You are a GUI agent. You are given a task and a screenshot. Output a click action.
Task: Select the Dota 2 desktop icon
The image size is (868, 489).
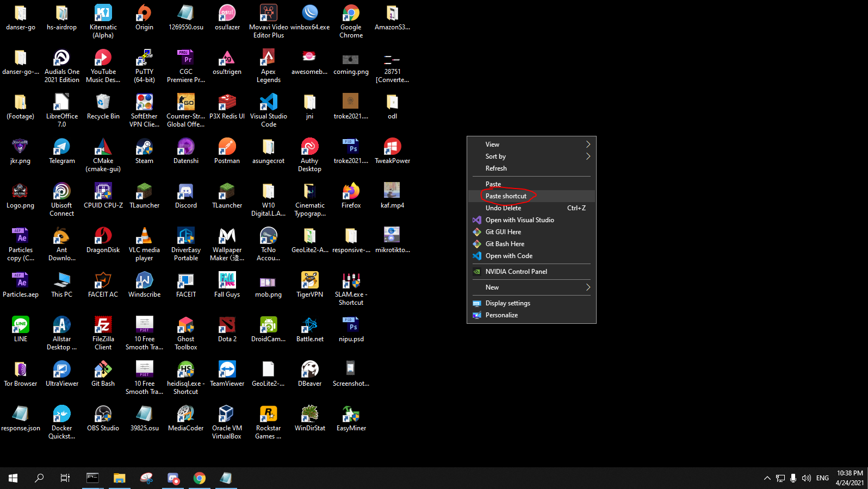pos(227,329)
